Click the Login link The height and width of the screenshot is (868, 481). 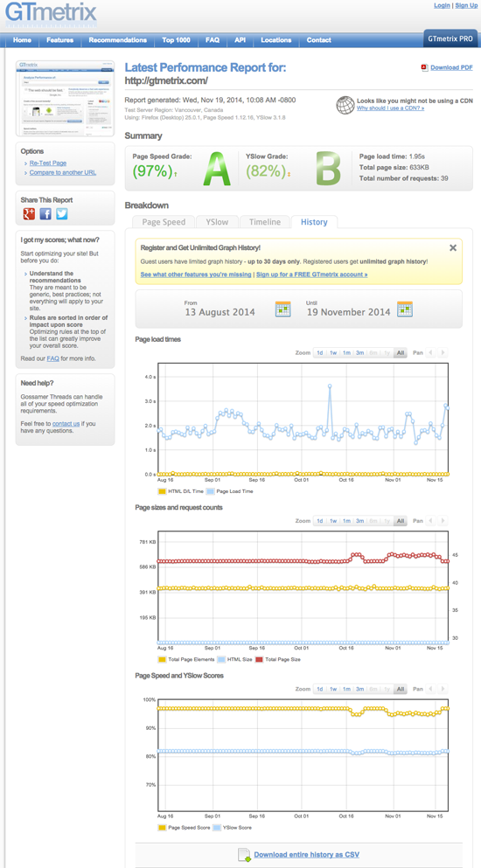tap(442, 5)
